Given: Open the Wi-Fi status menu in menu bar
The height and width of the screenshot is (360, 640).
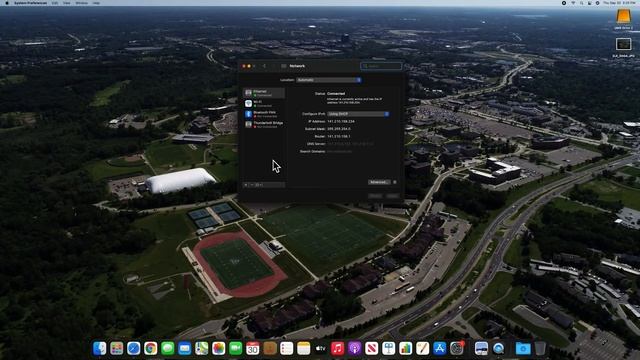Looking at the screenshot, I should (573, 3).
